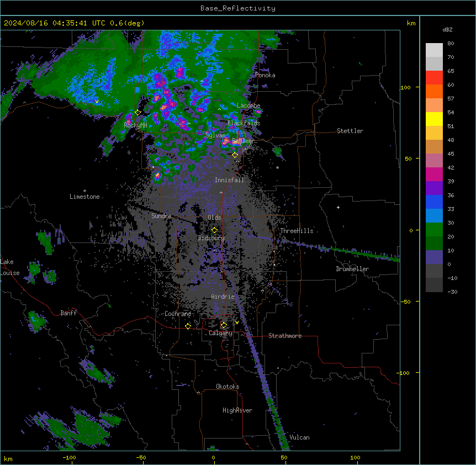Click the Base_Reflectivity title
Screen dimensions: 476x465
(x=237, y=8)
